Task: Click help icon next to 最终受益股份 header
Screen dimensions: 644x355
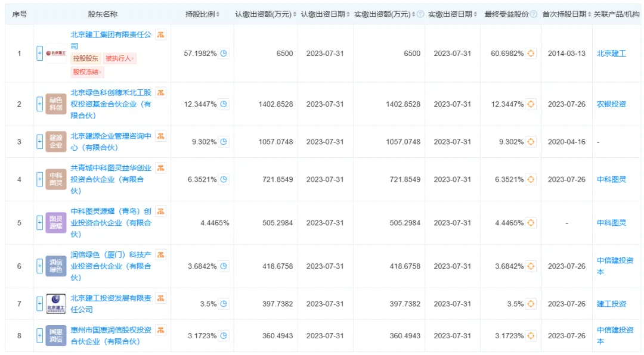Action: click(x=534, y=14)
